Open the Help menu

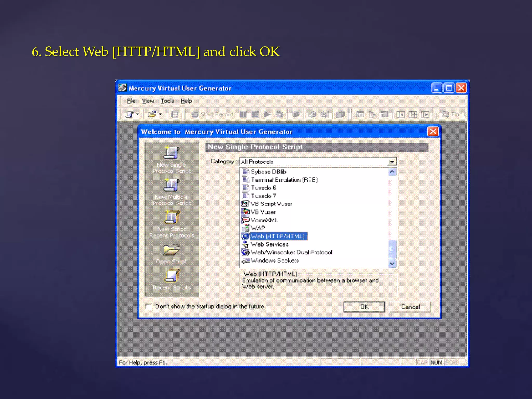pos(186,101)
